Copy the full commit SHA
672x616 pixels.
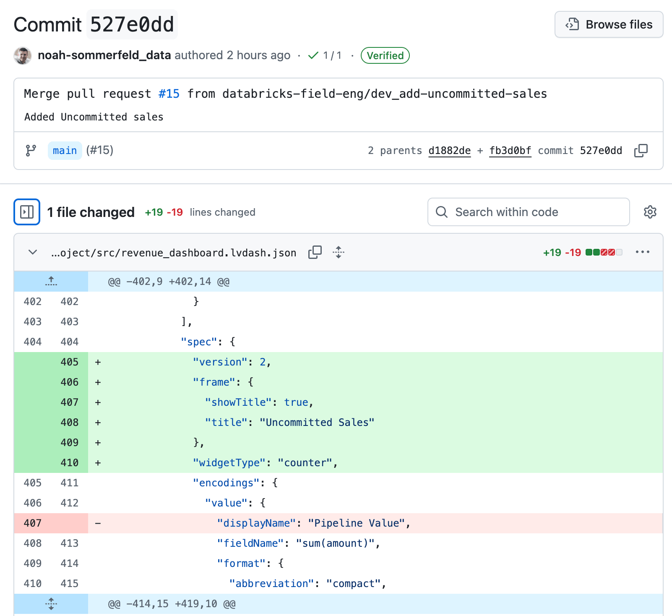[641, 151]
